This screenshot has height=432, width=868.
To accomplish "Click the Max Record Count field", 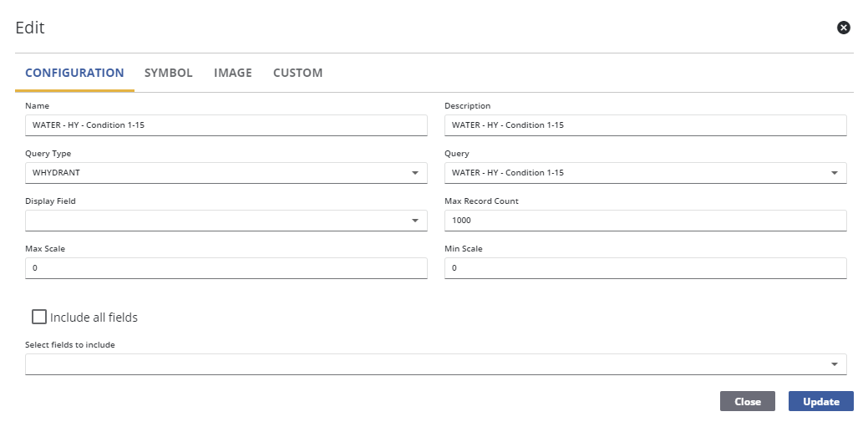I will pyautogui.click(x=645, y=221).
